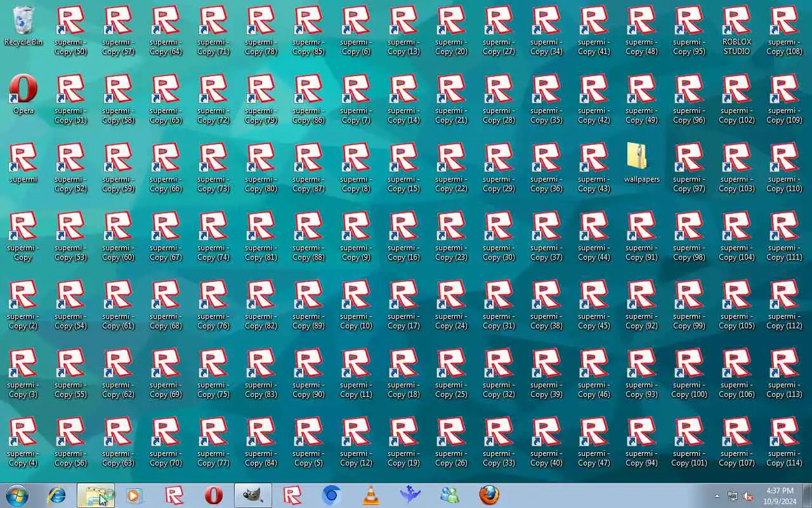Select supermi - Copy (89) shortcut
Screen dimensions: 812x508
click(309, 305)
